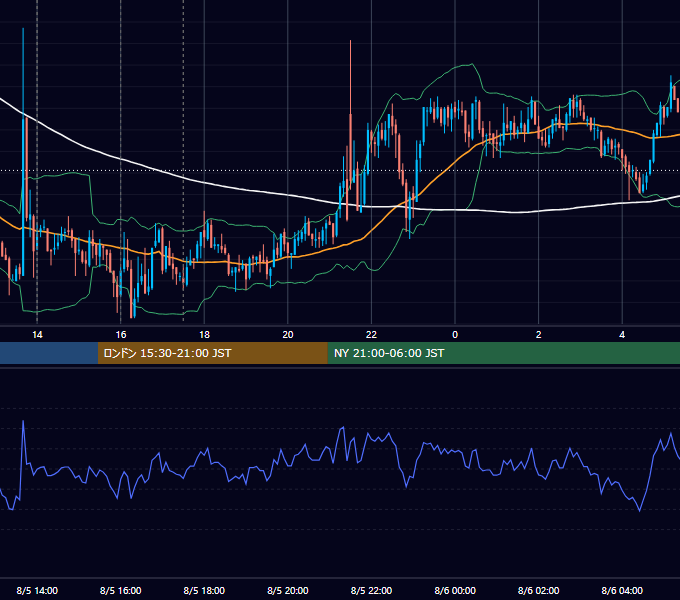Click the 8/5 20:00 time label
Screen dimensions: 680x600
288,590
